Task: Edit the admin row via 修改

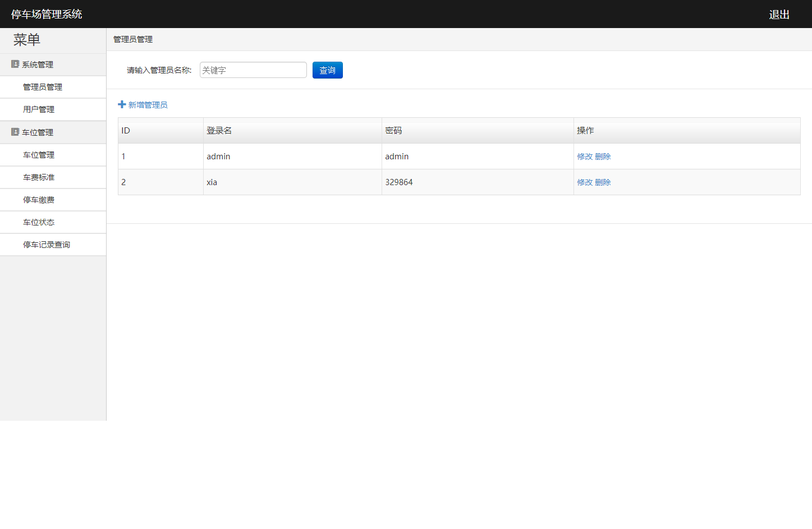Action: pyautogui.click(x=585, y=157)
